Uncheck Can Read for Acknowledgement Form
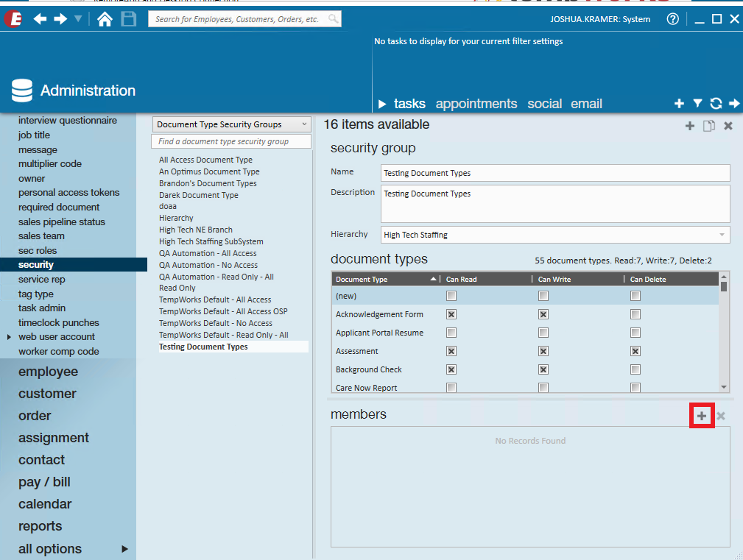Viewport: 743px width, 560px height. (x=451, y=314)
